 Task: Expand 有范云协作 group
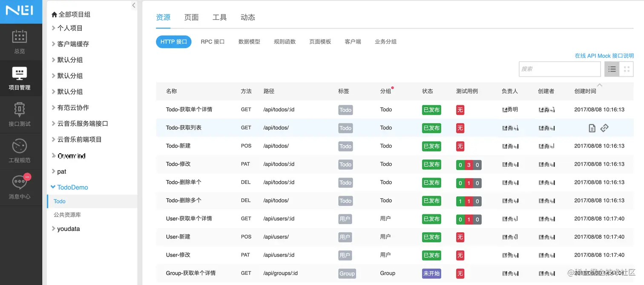53,108
